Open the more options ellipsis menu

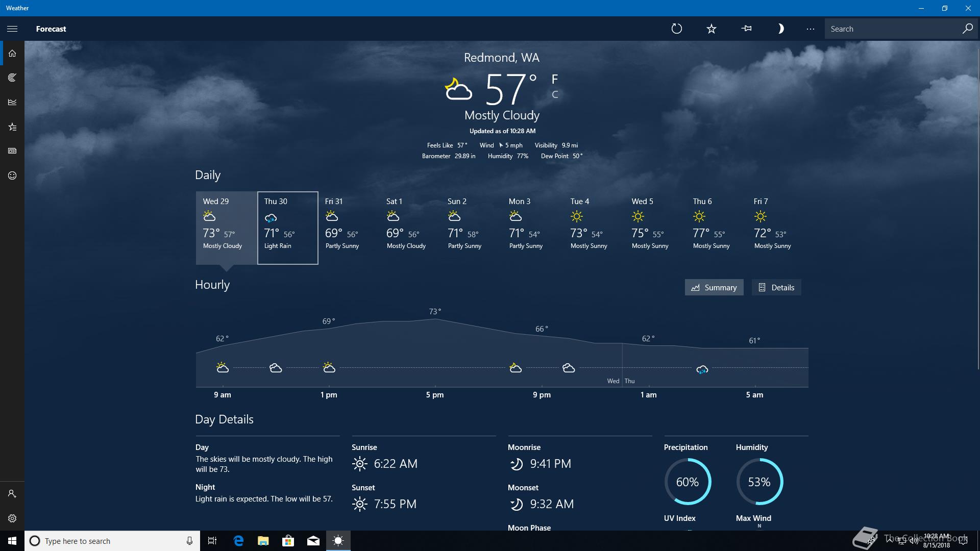coord(811,29)
